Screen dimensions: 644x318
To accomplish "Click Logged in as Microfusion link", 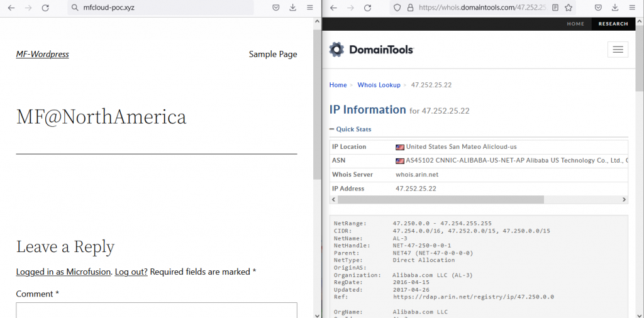I will [x=64, y=271].
